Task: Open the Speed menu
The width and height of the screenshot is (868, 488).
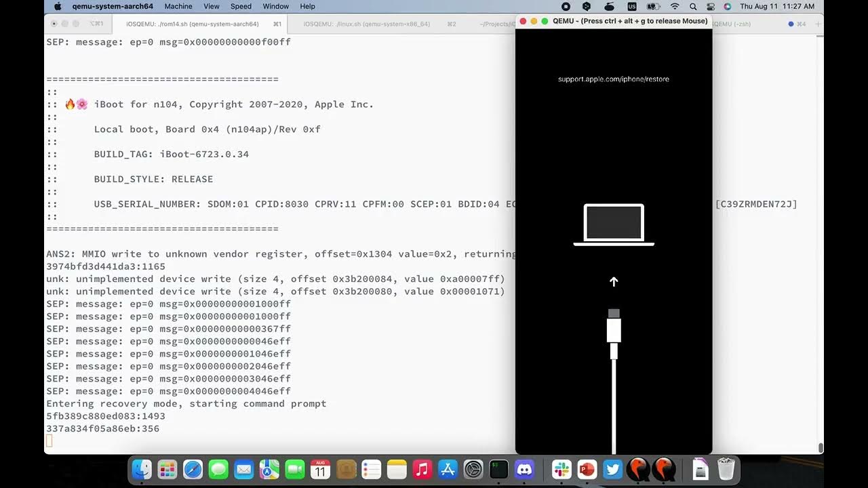Action: [241, 6]
